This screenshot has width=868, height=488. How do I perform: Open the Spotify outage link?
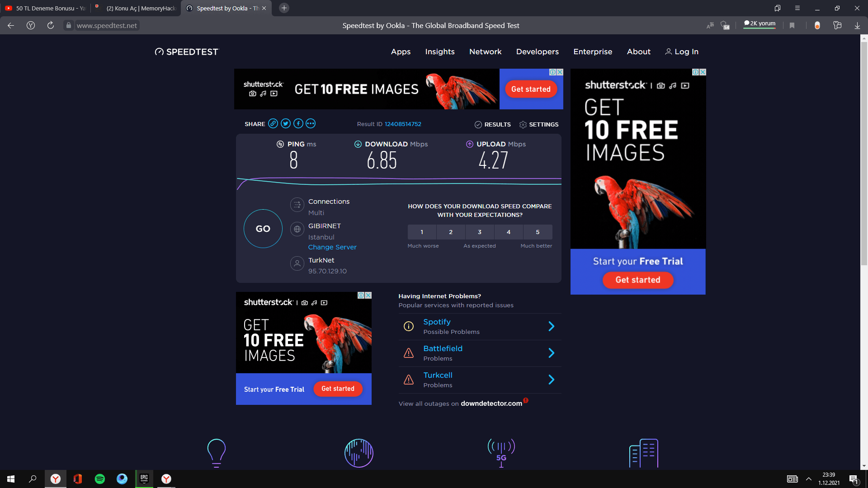[x=437, y=322]
